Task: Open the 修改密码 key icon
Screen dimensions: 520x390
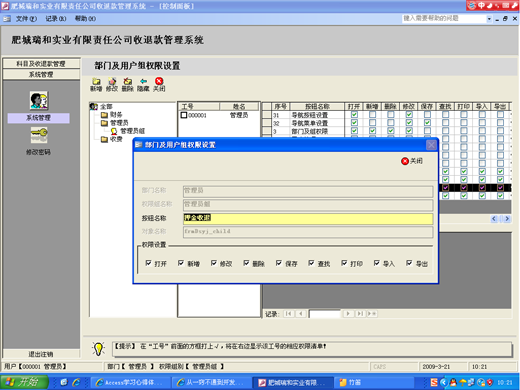Action: 39,134
